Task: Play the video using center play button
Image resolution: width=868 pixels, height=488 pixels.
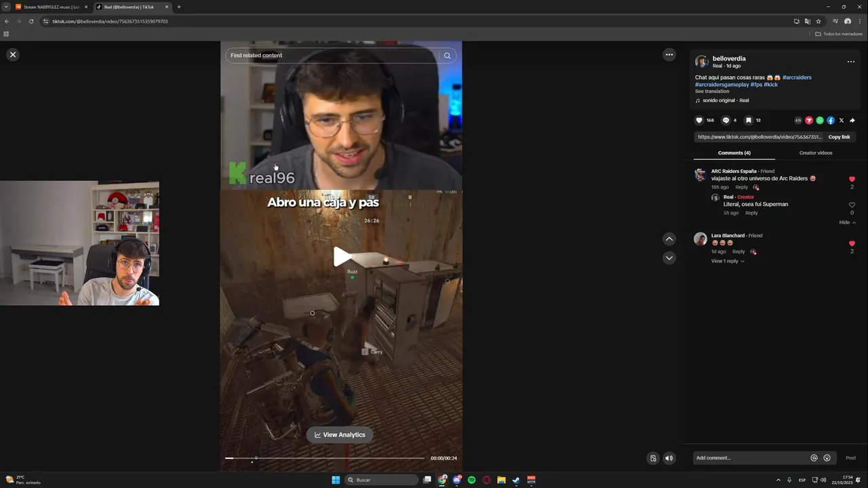Action: 342,257
